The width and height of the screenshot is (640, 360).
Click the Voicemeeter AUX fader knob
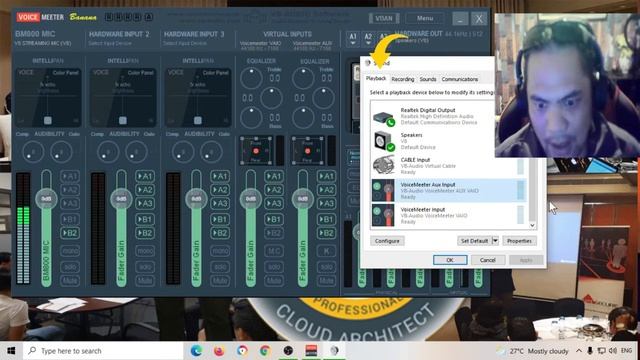303,199
